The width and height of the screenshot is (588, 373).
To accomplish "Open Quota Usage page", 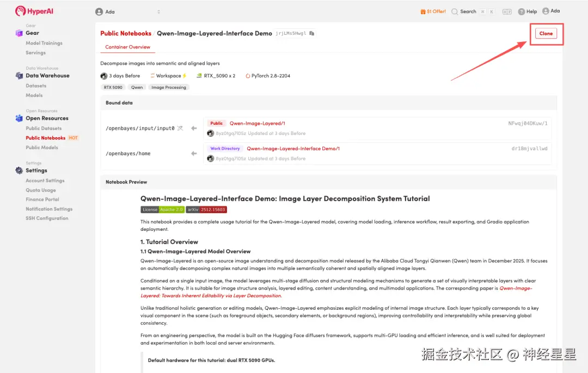I will (x=40, y=190).
